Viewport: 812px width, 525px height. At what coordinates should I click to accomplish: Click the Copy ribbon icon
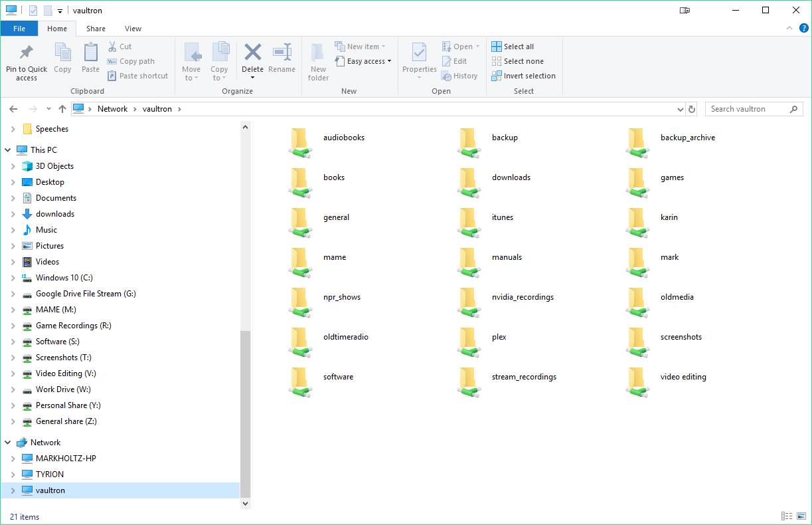coord(63,52)
